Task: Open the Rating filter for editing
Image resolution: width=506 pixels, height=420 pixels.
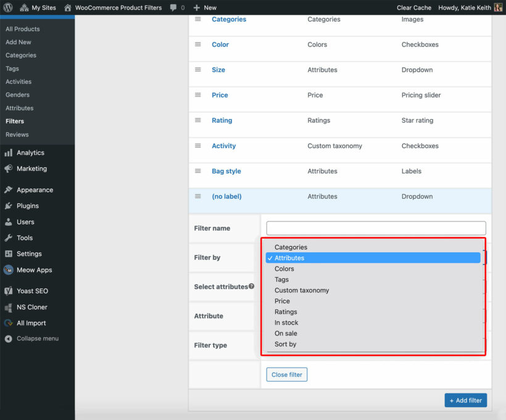Action: [223, 120]
